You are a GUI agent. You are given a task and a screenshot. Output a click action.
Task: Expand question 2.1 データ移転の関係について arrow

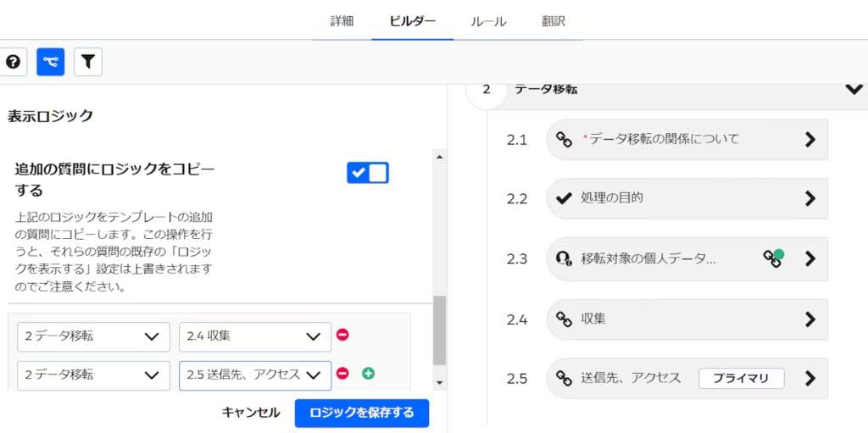coord(810,139)
